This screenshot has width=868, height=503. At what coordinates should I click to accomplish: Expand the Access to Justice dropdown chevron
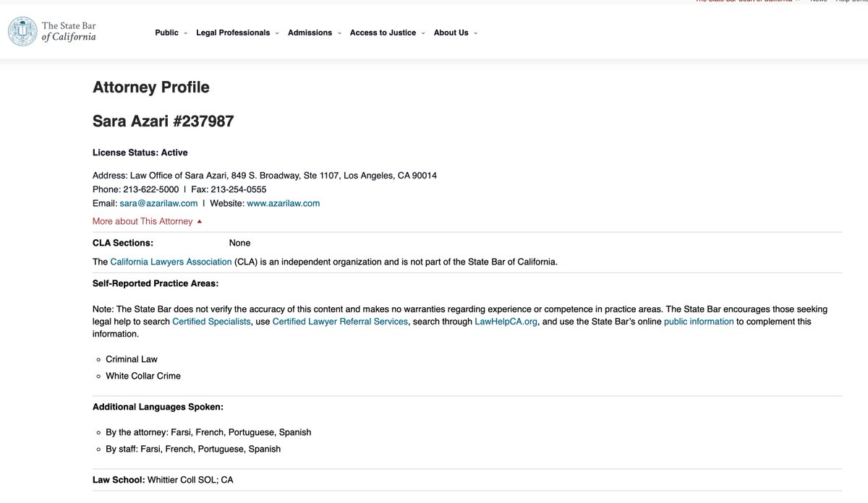tap(423, 33)
